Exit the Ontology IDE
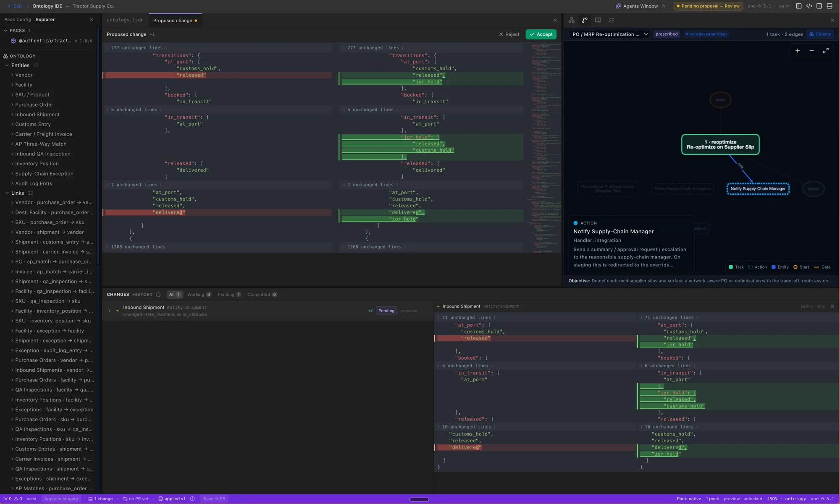840x504 pixels. tap(14, 6)
